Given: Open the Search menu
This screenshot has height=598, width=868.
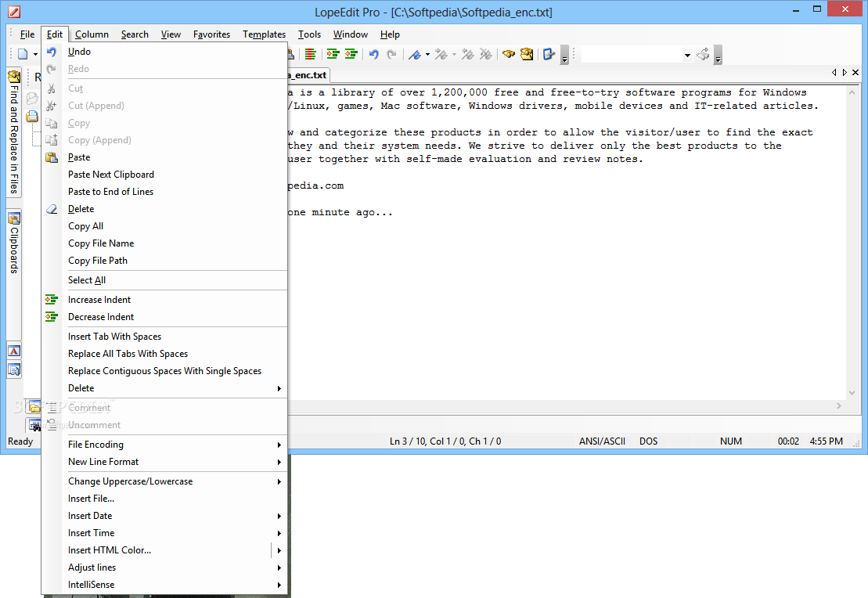Looking at the screenshot, I should tap(135, 34).
